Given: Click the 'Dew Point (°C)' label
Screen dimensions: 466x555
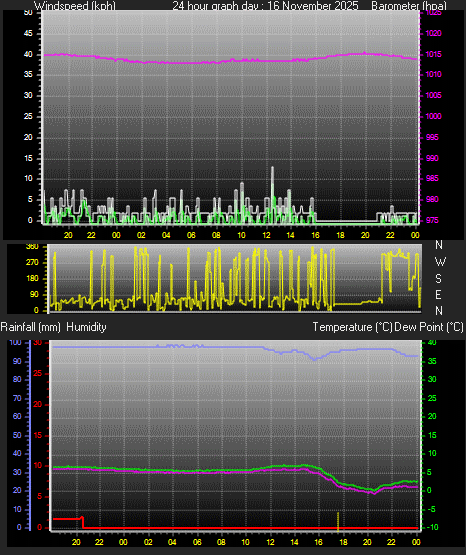Looking at the screenshot, I should click(429, 327).
